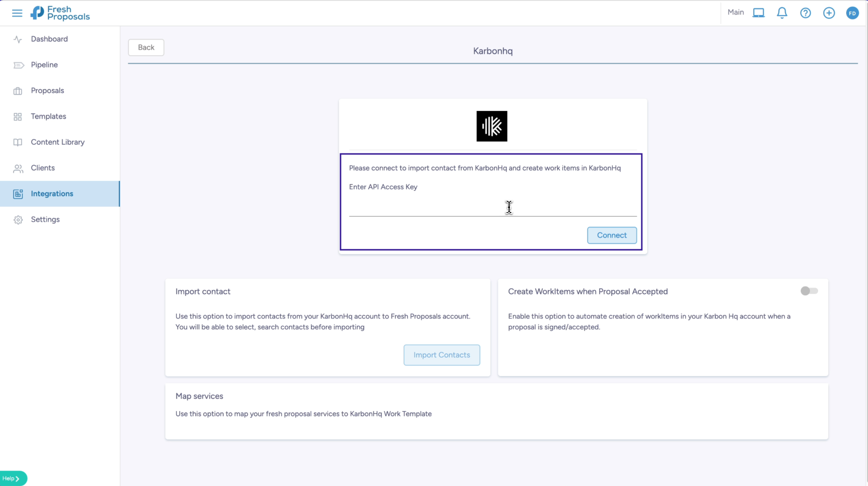Screen dimensions: 868x486
Task: Open the FD user avatar
Action: (x=852, y=13)
